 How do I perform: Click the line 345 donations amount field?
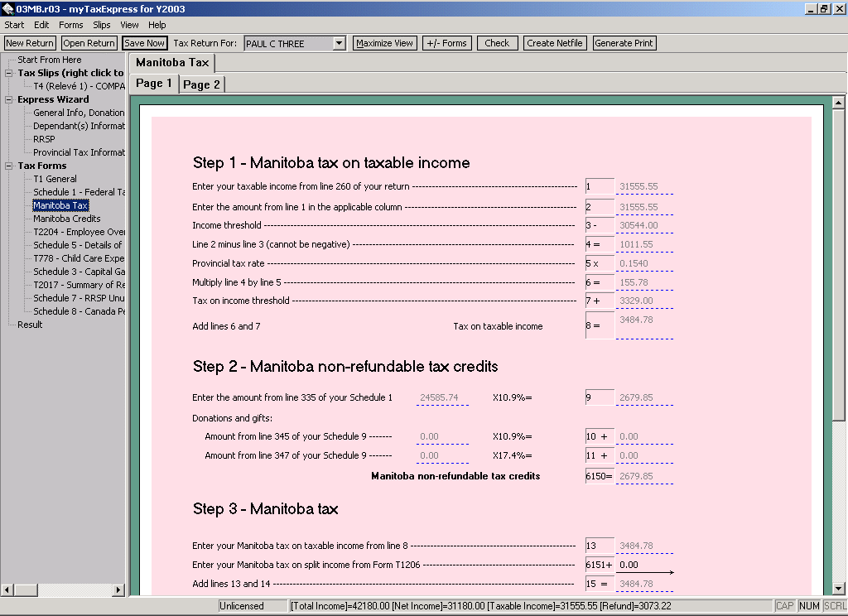pyautogui.click(x=441, y=436)
